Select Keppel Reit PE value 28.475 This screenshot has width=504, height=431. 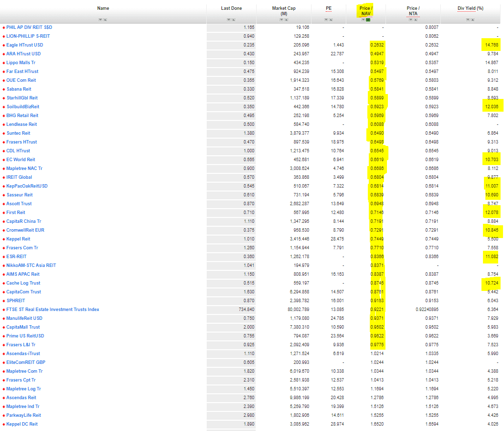click(337, 239)
